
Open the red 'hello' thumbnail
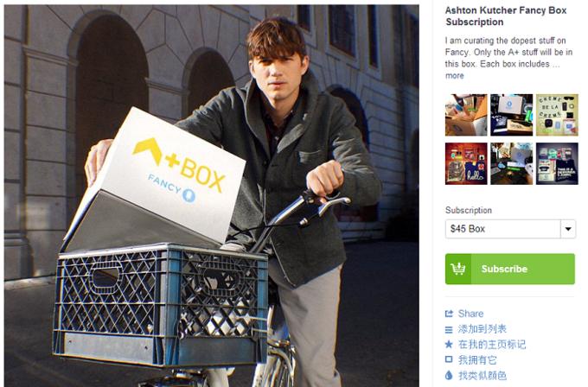tap(466, 164)
